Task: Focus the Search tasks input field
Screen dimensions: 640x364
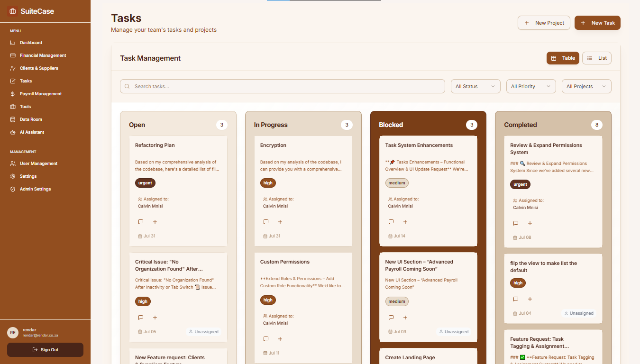Action: (x=283, y=86)
